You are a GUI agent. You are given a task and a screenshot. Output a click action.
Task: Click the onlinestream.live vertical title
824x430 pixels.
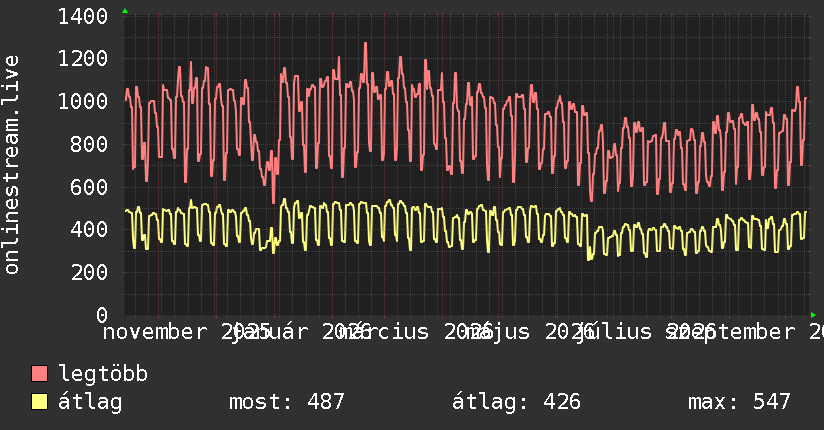(x=11, y=165)
